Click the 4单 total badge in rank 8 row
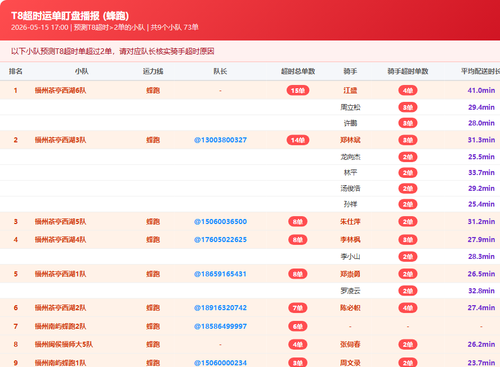 click(298, 344)
